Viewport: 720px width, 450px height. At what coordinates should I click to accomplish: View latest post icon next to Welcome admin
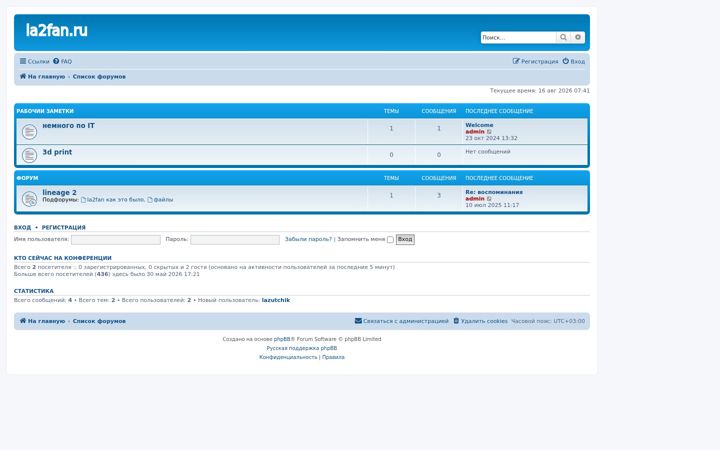pos(489,132)
